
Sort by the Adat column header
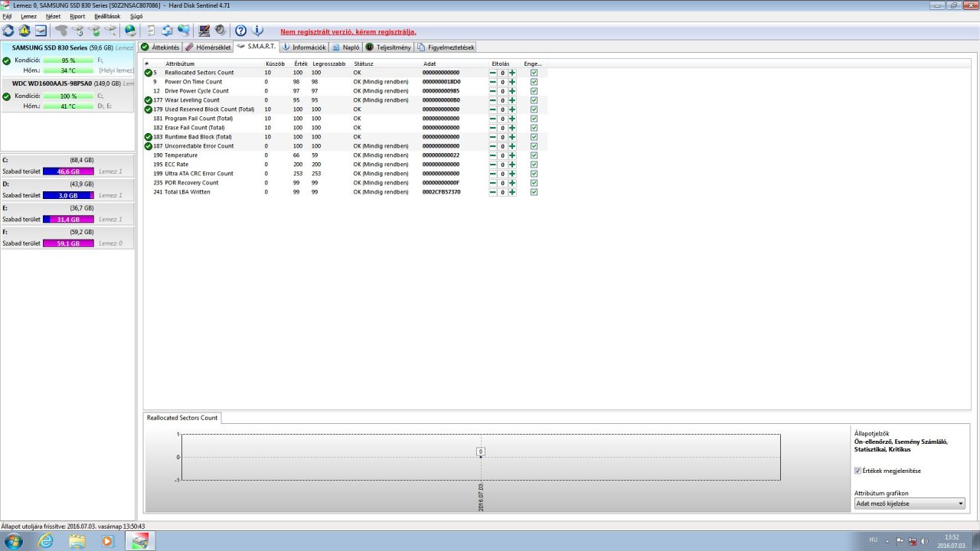[x=430, y=64]
